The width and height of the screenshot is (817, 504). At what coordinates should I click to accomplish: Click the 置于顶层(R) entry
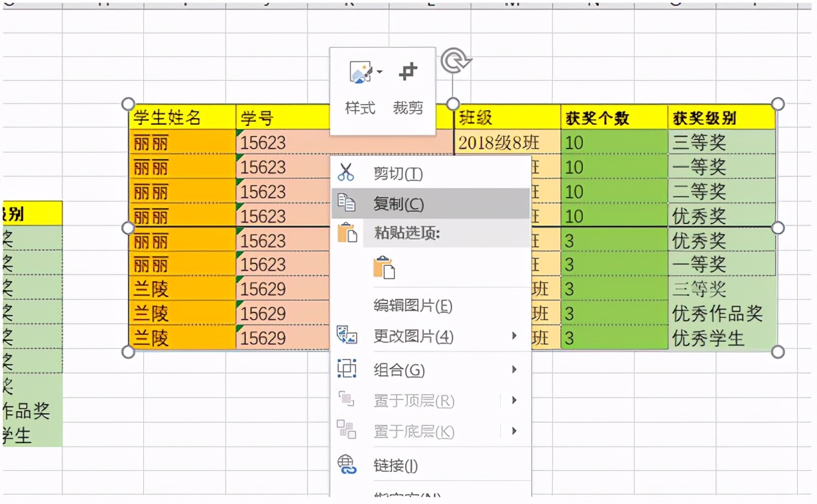[430, 401]
